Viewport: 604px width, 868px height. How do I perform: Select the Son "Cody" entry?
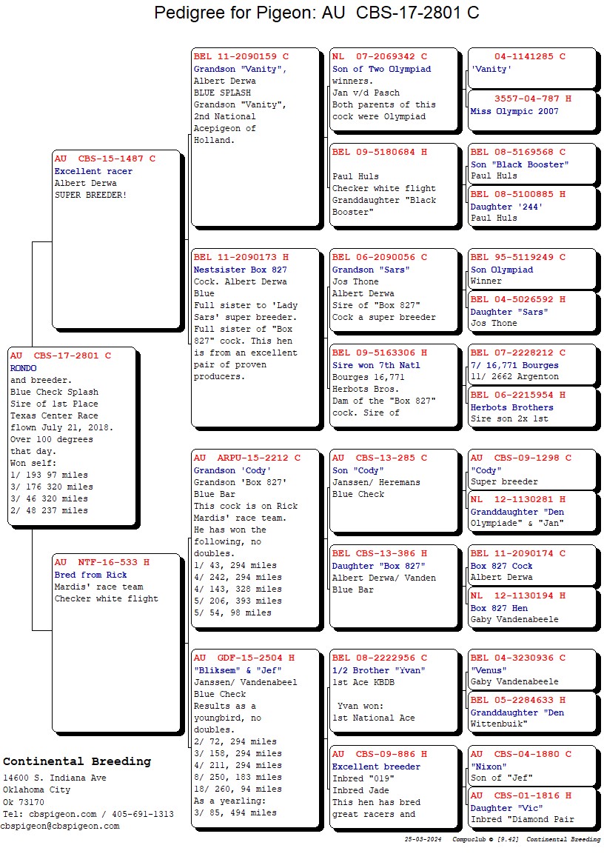coord(358,470)
